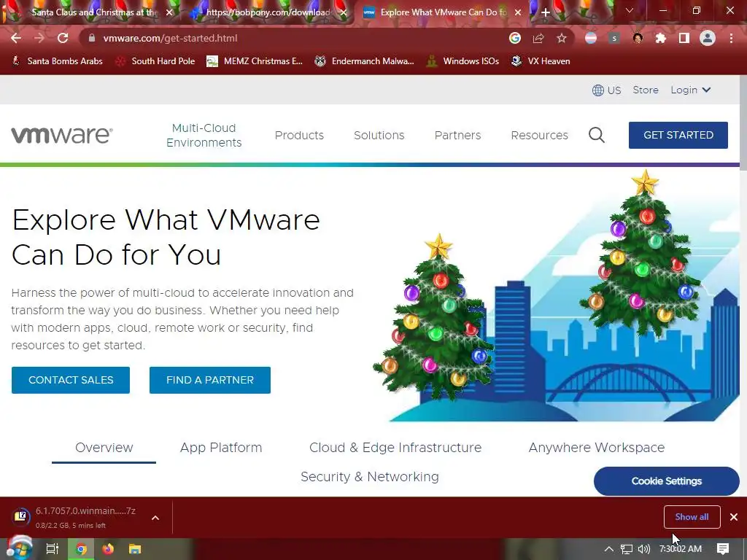This screenshot has width=747, height=560.
Task: Expand the Login dropdown
Action: (x=691, y=90)
